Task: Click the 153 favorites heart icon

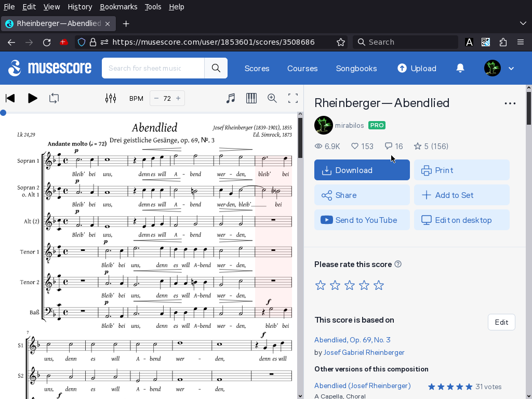Action: [354, 146]
